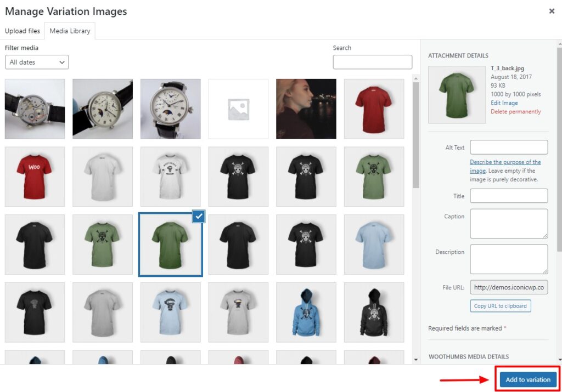Switch to the Media Library tab

(70, 31)
